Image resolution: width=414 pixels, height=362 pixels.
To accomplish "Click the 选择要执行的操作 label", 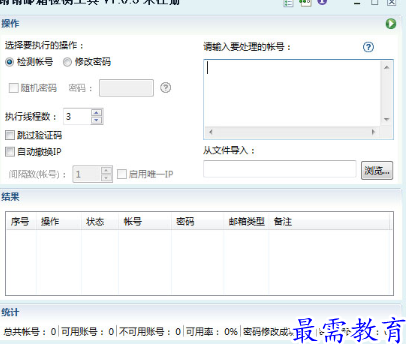I will (44, 45).
